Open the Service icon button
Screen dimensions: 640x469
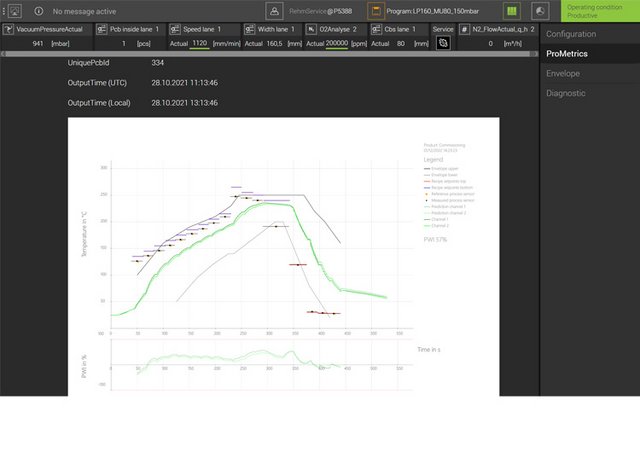[443, 44]
